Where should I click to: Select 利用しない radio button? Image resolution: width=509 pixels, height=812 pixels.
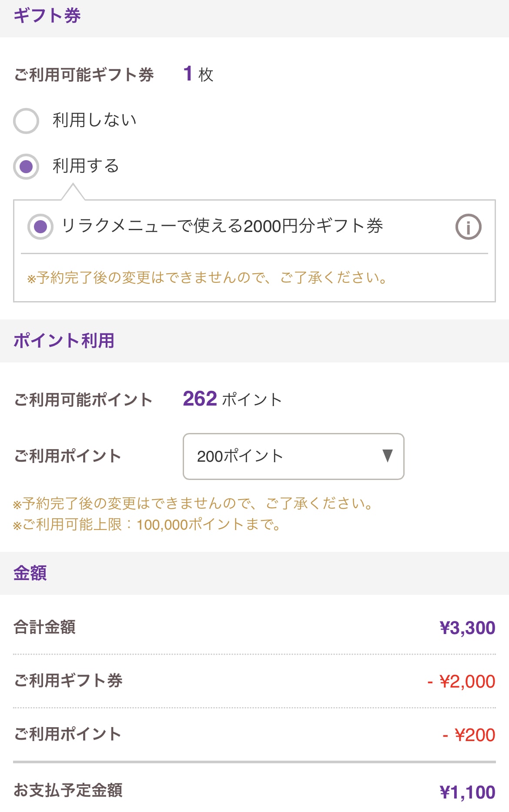[26, 121]
